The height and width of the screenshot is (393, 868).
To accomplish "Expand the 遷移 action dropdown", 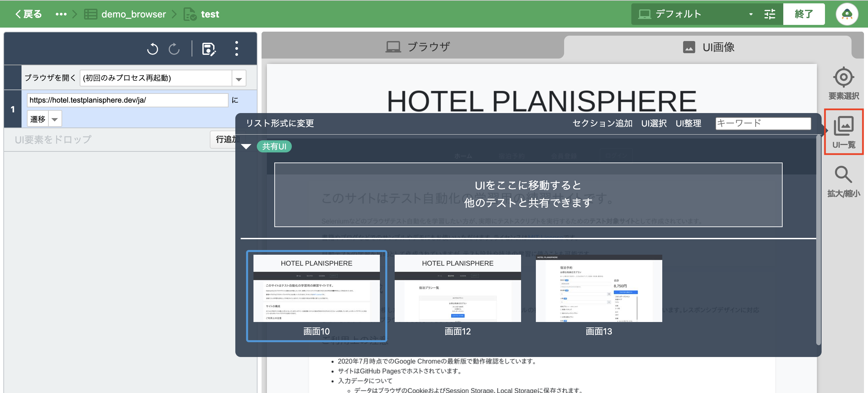I will pos(55,119).
